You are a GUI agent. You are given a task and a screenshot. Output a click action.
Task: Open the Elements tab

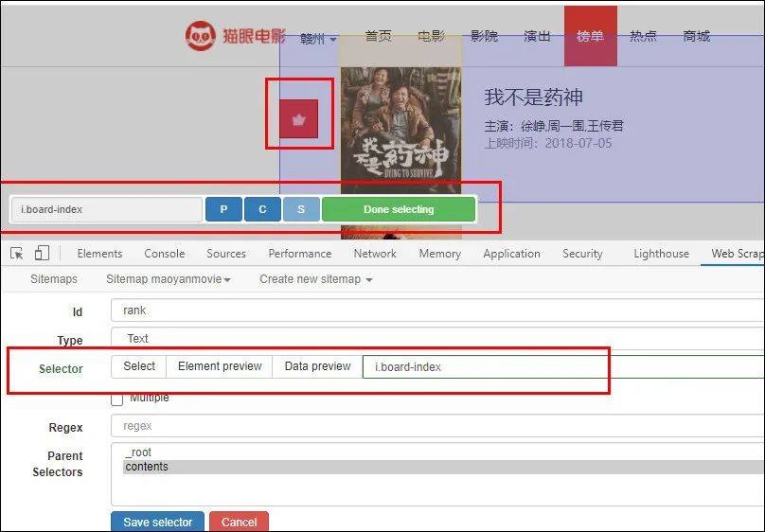pos(99,254)
